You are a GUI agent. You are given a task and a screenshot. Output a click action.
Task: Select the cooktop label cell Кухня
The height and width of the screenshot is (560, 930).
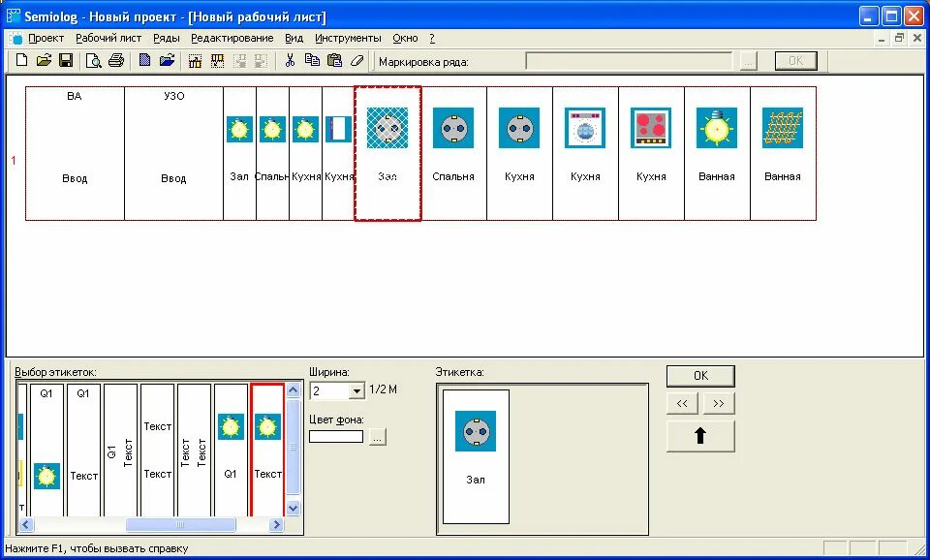point(651,154)
